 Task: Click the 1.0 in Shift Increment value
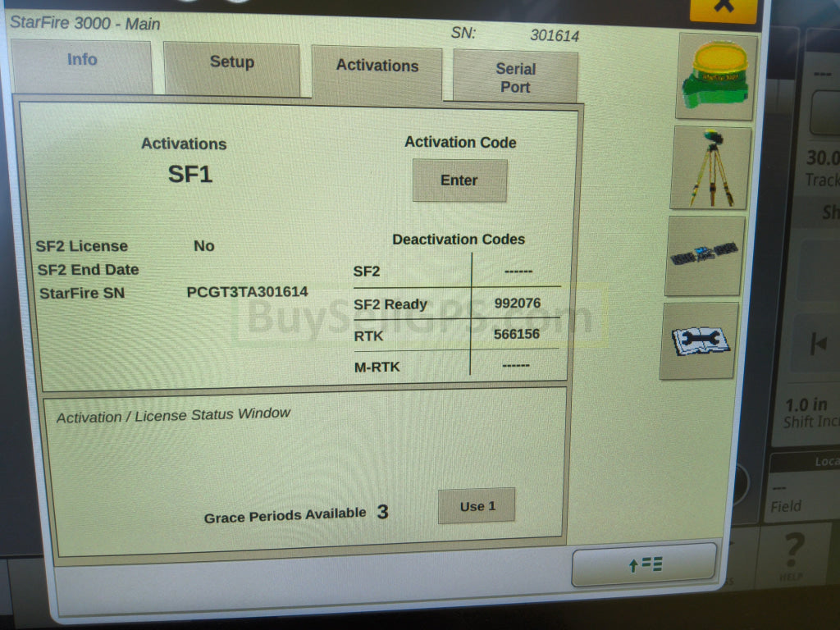point(806,404)
